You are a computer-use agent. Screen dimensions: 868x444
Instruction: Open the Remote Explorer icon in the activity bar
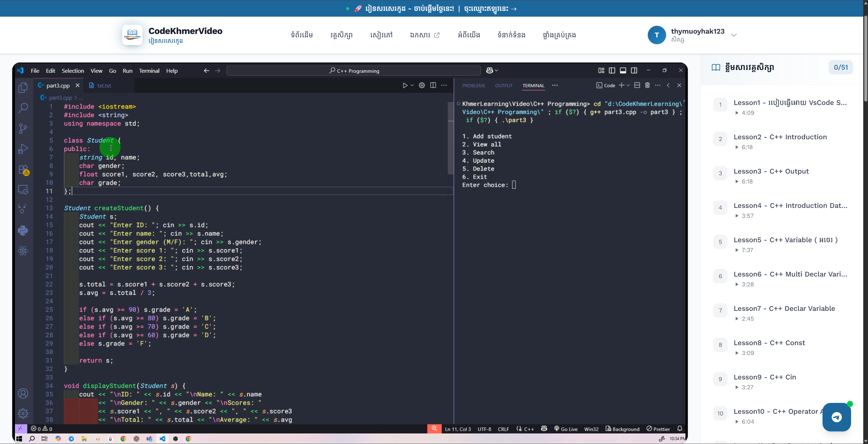click(23, 190)
